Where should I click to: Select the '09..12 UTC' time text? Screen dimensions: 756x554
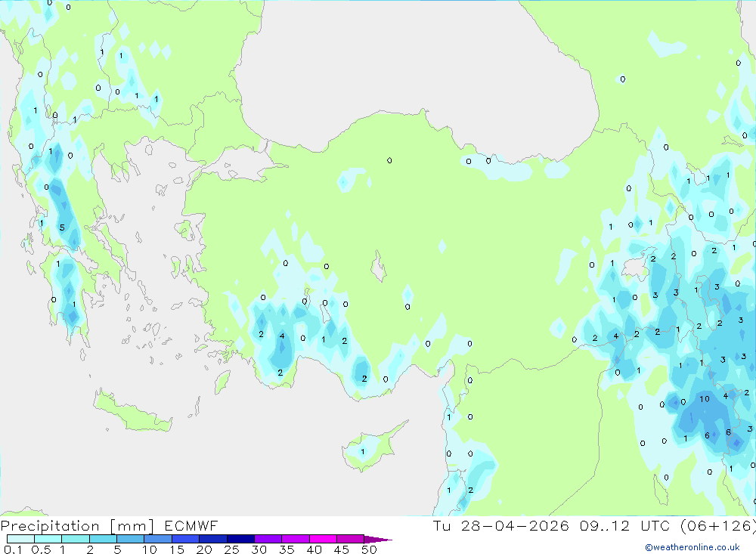[x=627, y=526]
